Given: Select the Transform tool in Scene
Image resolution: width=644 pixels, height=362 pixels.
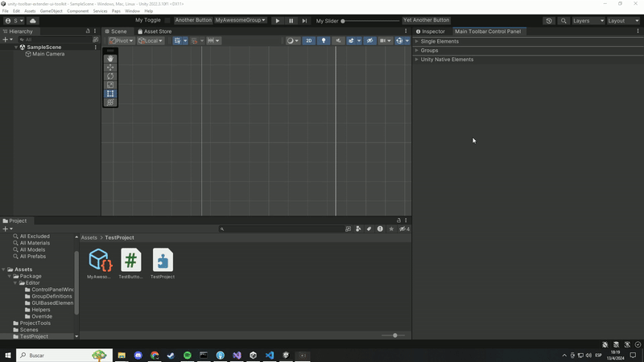Looking at the screenshot, I should [110, 102].
